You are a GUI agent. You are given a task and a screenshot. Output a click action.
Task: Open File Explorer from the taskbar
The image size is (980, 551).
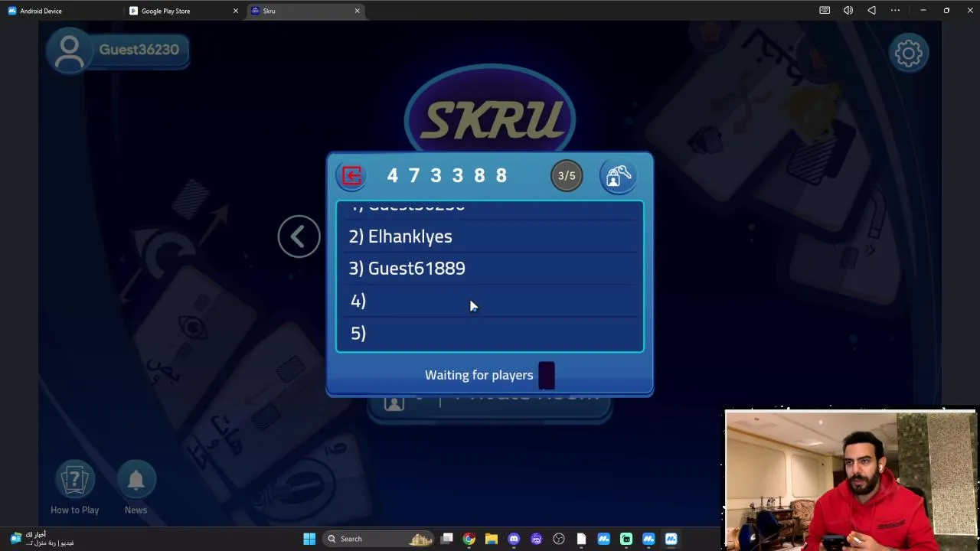pos(492,539)
